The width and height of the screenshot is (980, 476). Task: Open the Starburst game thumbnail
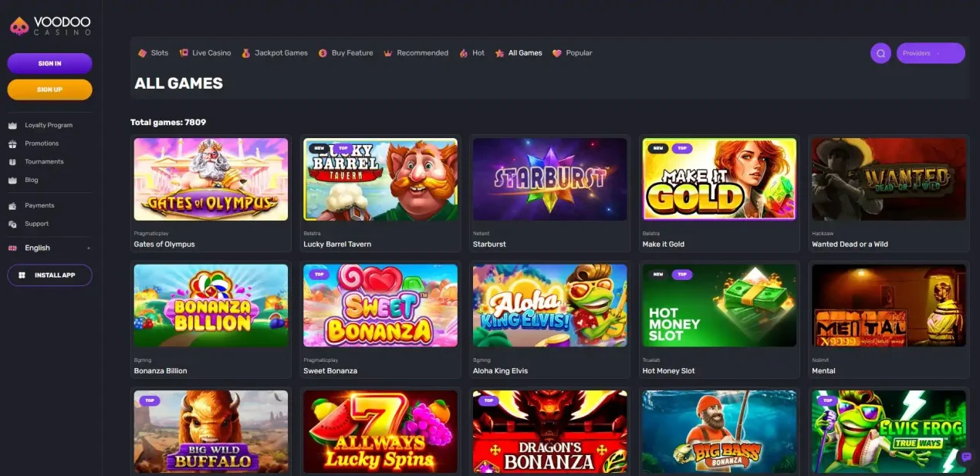click(x=549, y=179)
